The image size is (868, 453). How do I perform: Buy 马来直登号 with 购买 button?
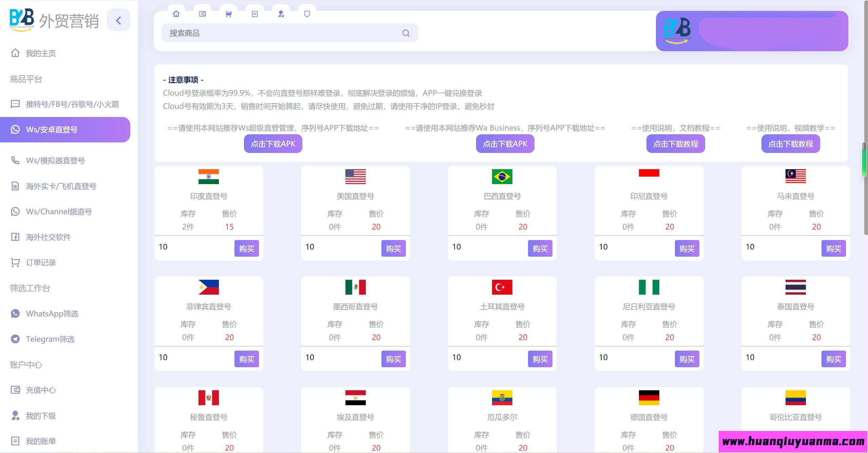tap(834, 249)
